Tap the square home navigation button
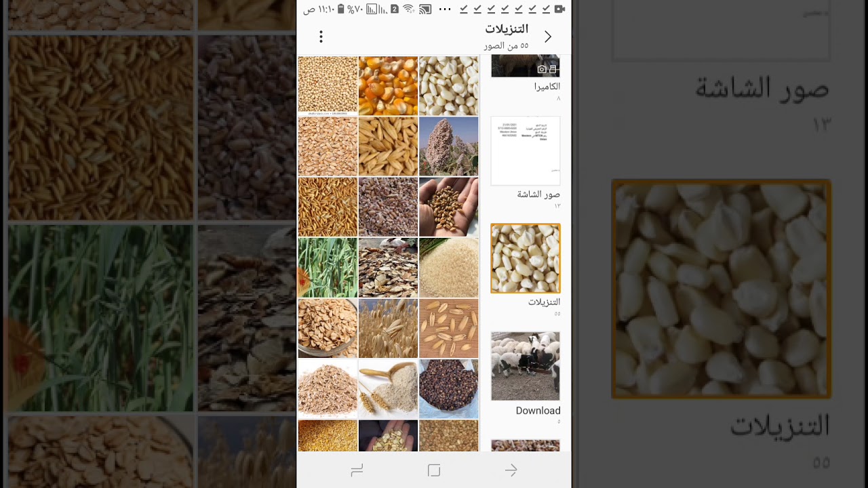Screen dimensions: 868x488 (434, 470)
